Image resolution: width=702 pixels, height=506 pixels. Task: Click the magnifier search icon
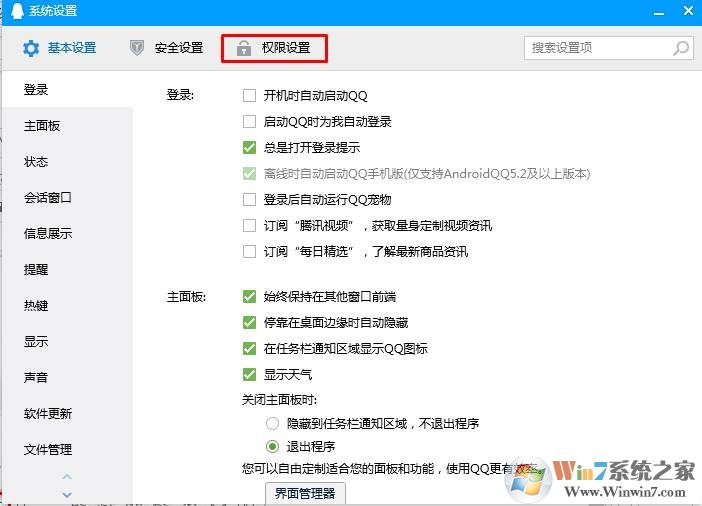tap(681, 48)
